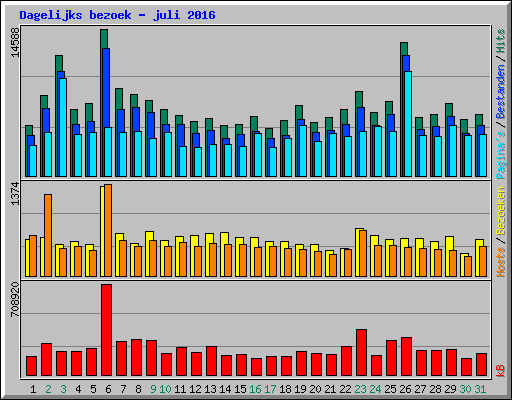Click day label 9 on the x-axis
Screen dimensions: 512x400
click(153, 389)
